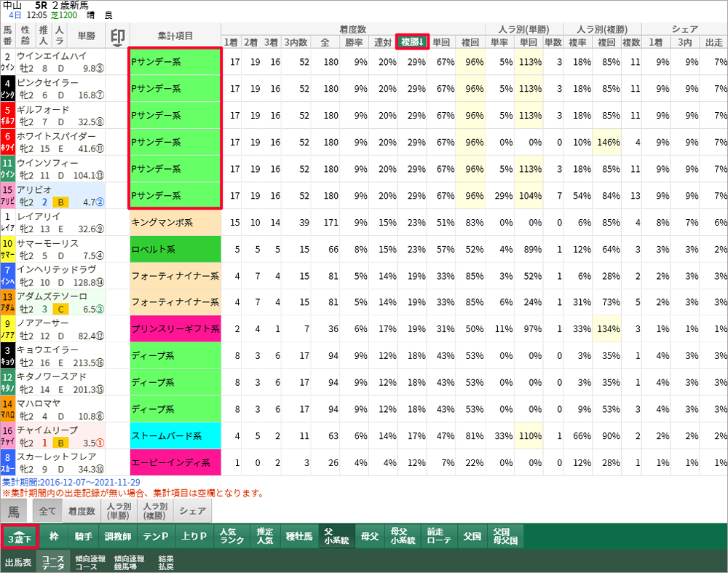Click horse name ノアアーサー

43,323
